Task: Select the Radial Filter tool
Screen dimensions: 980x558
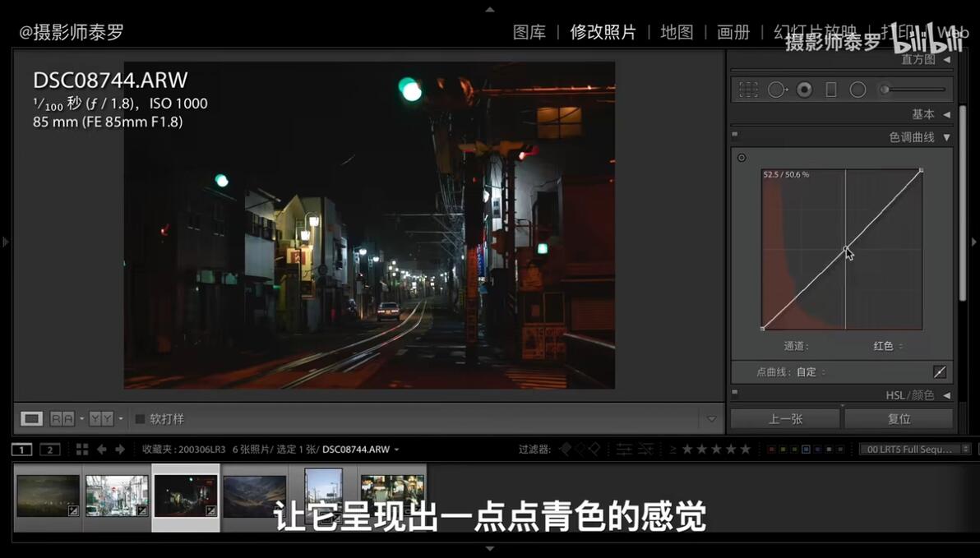Action: pyautogui.click(x=858, y=90)
